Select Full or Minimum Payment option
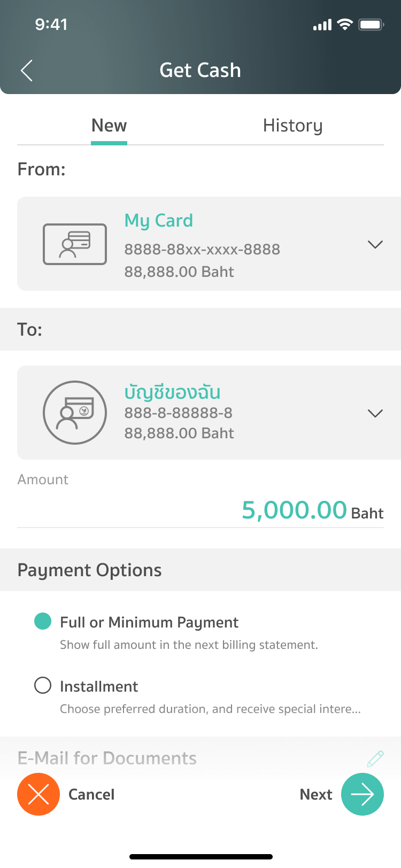The width and height of the screenshot is (401, 868). click(43, 622)
